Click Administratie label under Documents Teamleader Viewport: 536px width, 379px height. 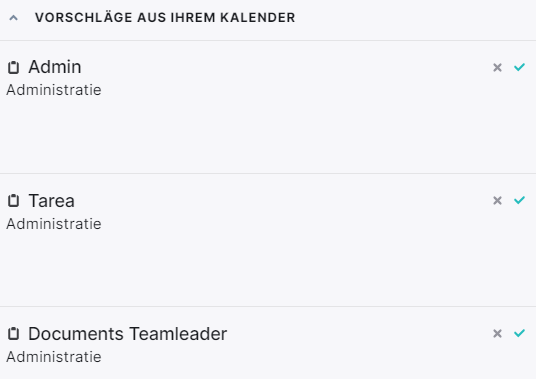pyautogui.click(x=54, y=357)
